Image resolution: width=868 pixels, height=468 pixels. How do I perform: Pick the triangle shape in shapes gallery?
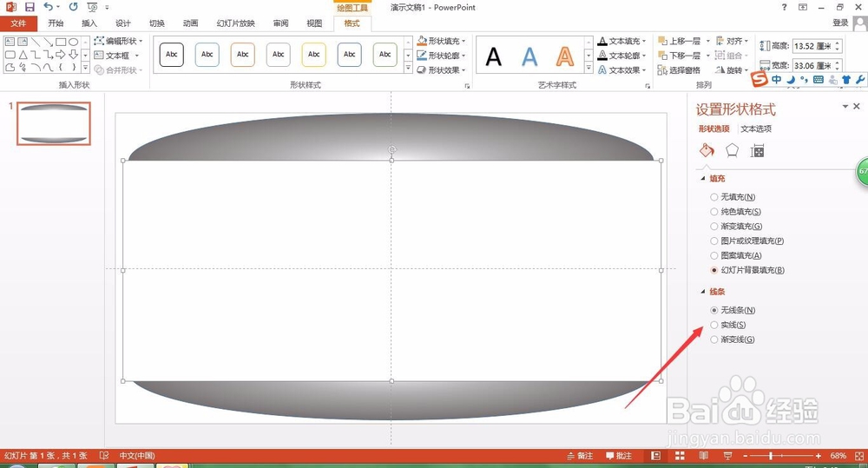[23, 55]
